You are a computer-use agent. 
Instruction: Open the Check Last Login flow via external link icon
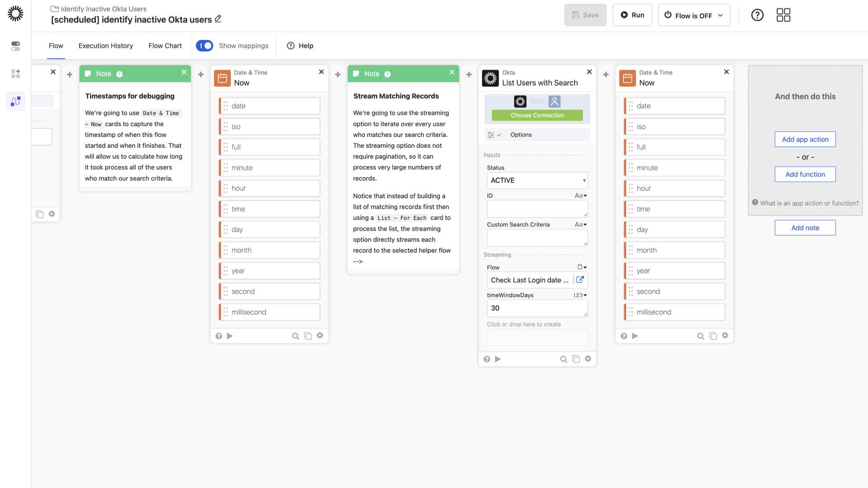[580, 280]
